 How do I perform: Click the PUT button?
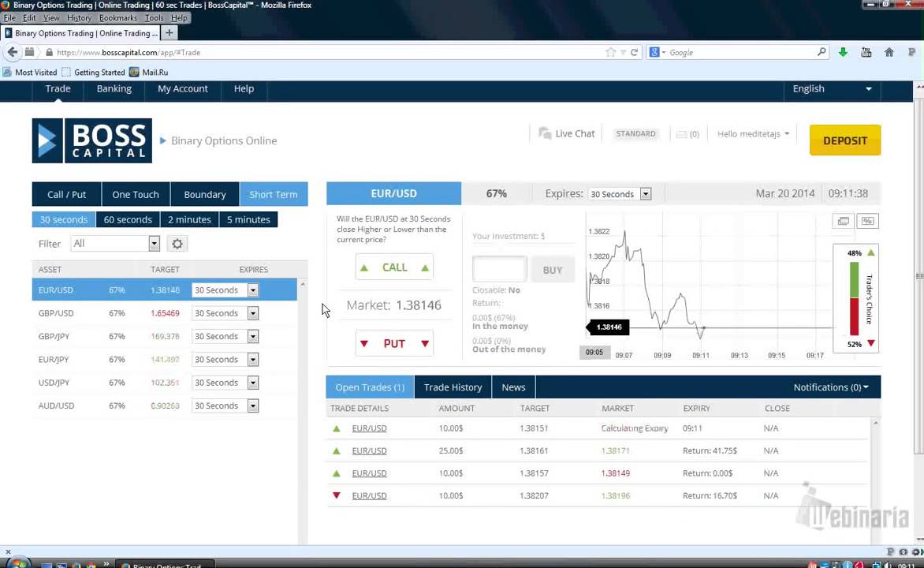pyautogui.click(x=394, y=344)
